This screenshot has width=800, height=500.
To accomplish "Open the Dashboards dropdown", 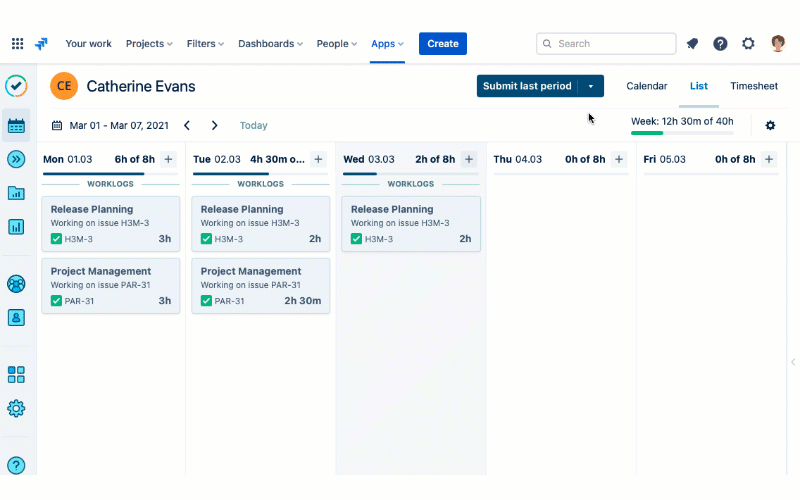I will click(x=271, y=44).
